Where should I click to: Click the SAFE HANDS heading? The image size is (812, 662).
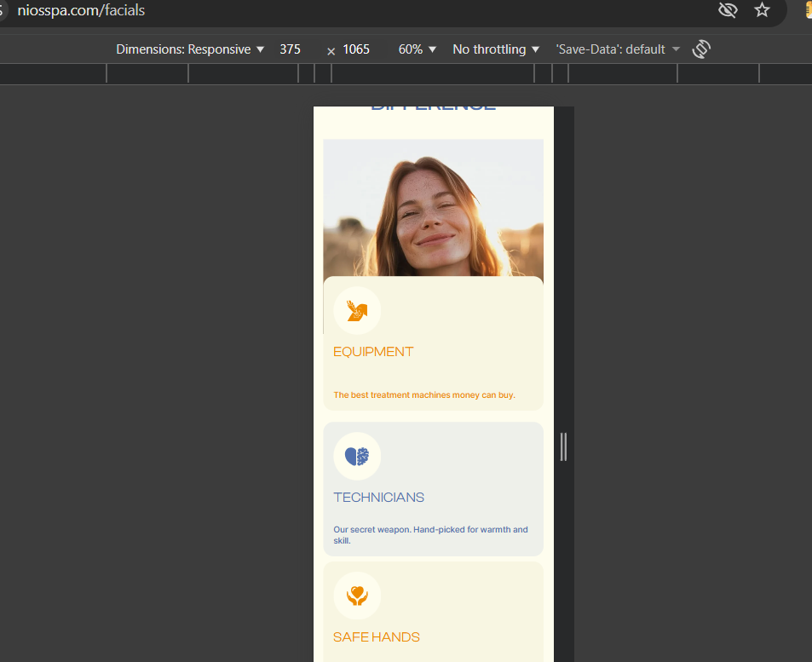pyautogui.click(x=376, y=637)
